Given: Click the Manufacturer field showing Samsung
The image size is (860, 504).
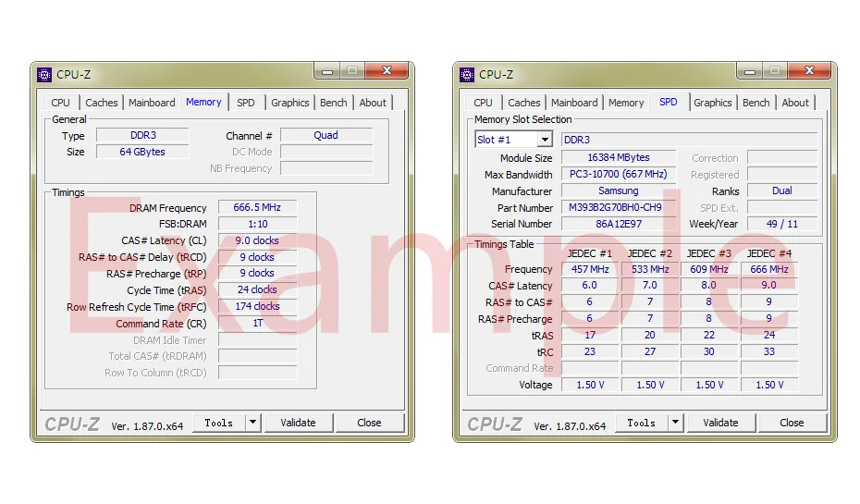Looking at the screenshot, I should (x=619, y=191).
